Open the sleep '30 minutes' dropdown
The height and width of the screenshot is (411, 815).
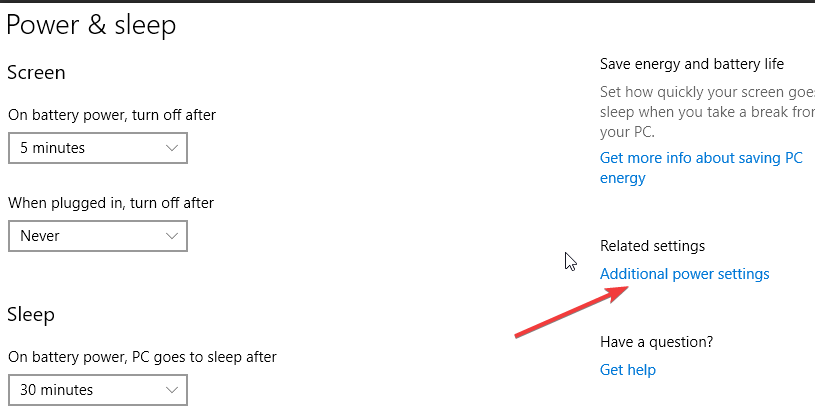click(97, 389)
